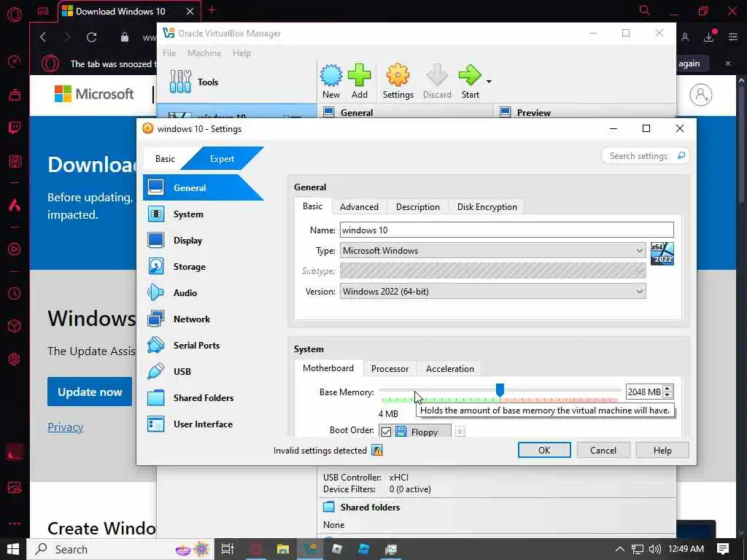The image size is (747, 560).
Task: Click the browser back arrow
Action: click(43, 37)
